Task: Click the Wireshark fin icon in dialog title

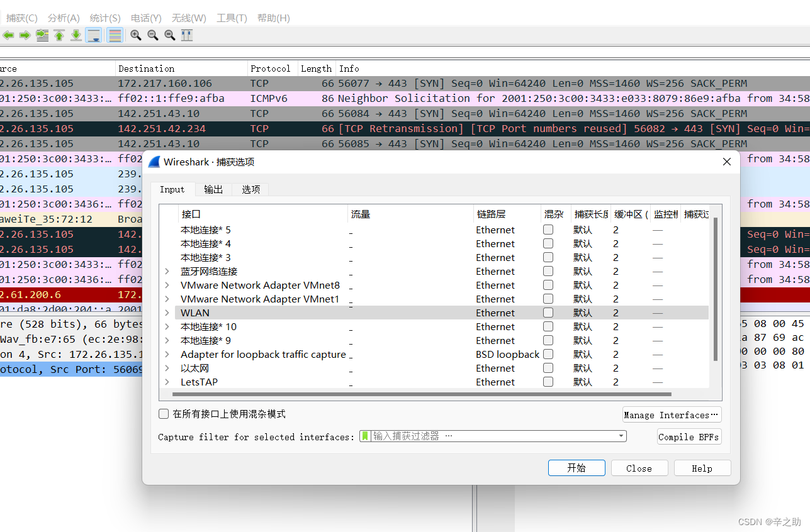Action: click(x=154, y=162)
